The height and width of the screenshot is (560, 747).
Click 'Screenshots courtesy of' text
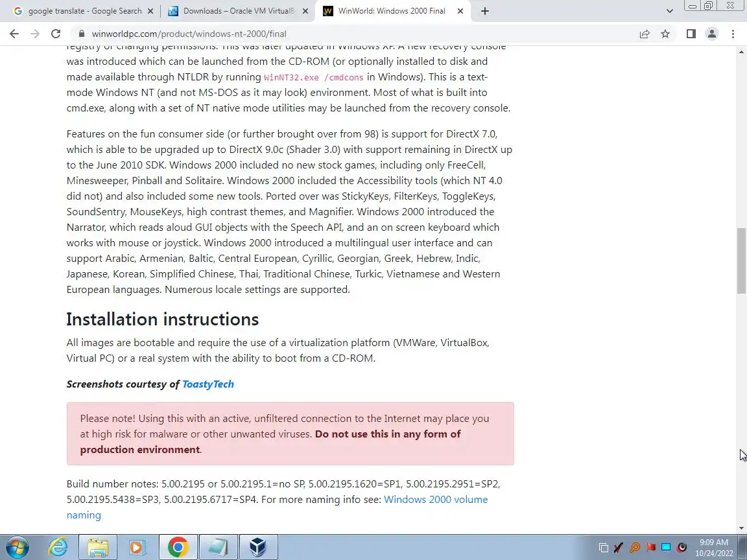(123, 384)
